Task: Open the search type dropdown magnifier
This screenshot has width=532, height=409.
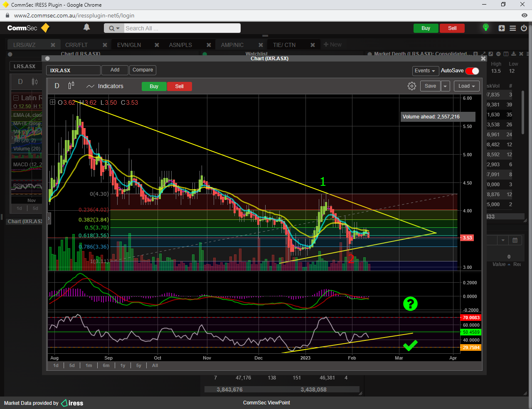Action: coord(114,28)
